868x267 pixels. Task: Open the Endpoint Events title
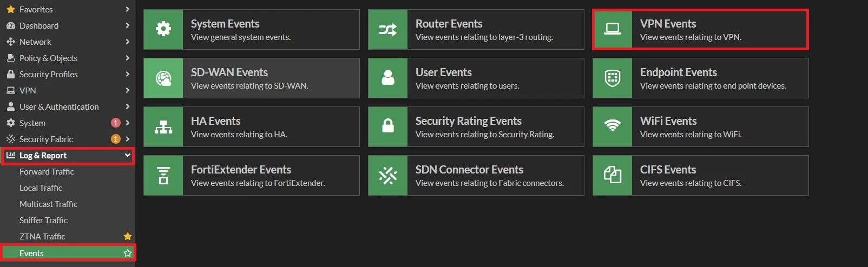coord(679,72)
